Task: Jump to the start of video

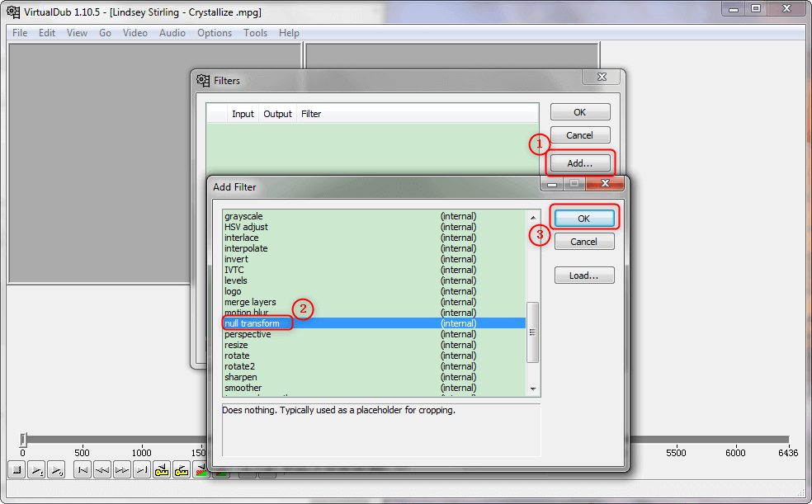Action: (x=82, y=470)
